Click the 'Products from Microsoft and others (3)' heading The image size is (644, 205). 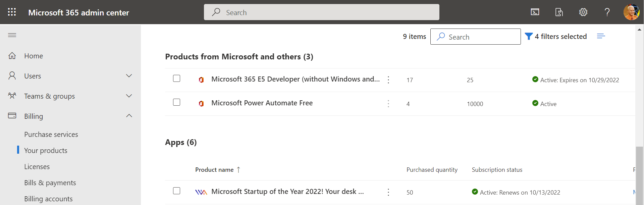point(239,57)
